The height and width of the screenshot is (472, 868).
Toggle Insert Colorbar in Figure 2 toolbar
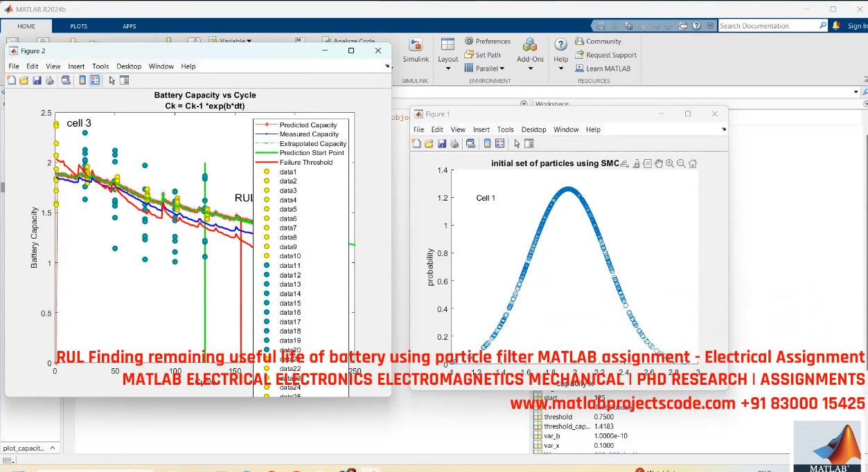coord(82,80)
